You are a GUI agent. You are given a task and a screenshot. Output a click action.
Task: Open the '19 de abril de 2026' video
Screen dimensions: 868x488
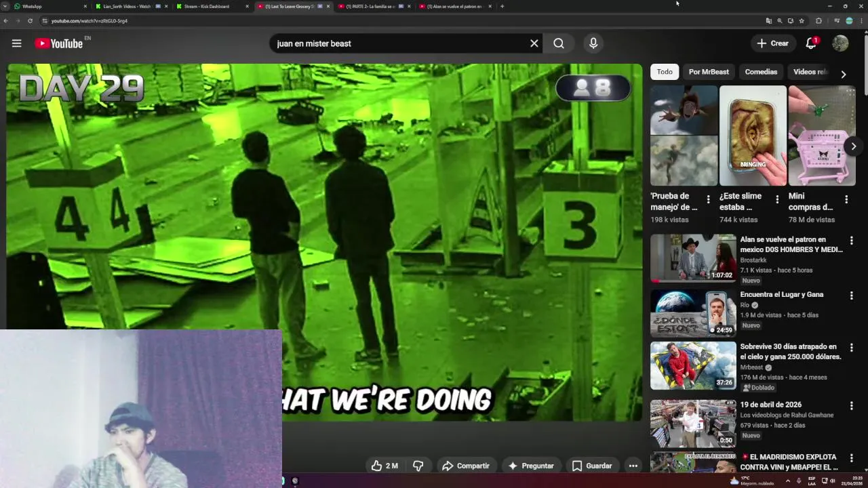point(771,405)
